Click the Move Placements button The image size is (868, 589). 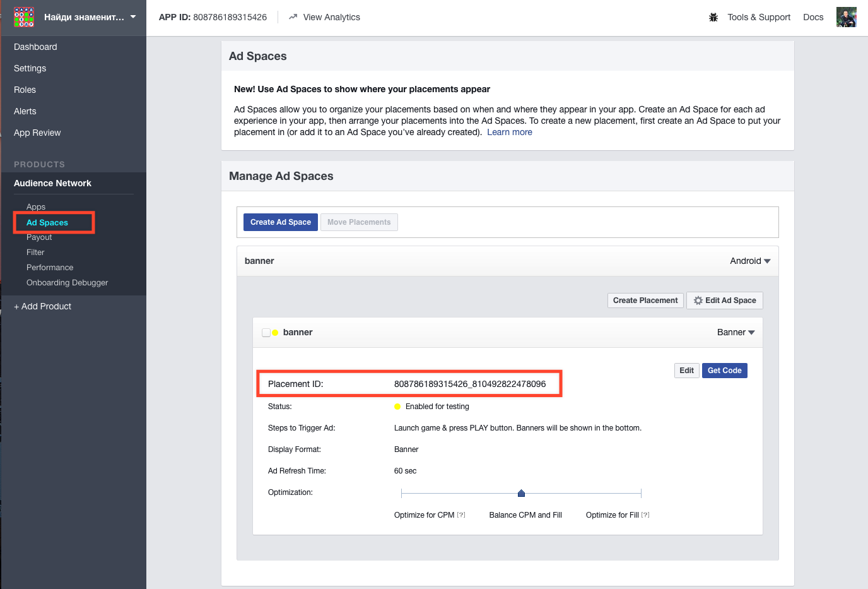[x=359, y=222]
